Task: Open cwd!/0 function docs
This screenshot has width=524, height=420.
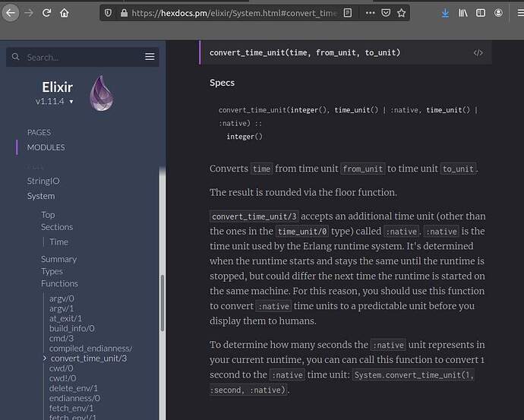Action: [x=62, y=378]
